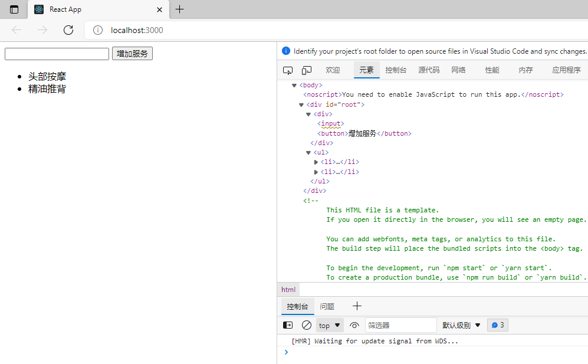Open the 默认级别 log level dropdown
The height and width of the screenshot is (364, 588).
(x=461, y=325)
